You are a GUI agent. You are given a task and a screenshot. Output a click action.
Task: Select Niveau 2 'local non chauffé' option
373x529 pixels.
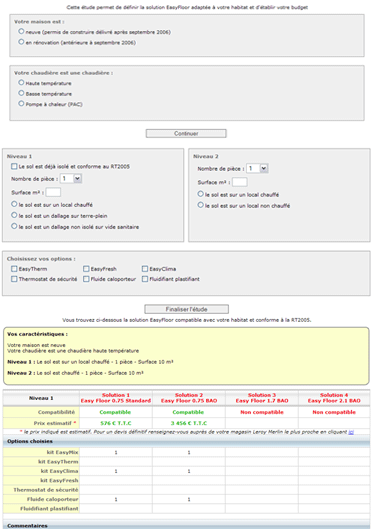pyautogui.click(x=201, y=205)
